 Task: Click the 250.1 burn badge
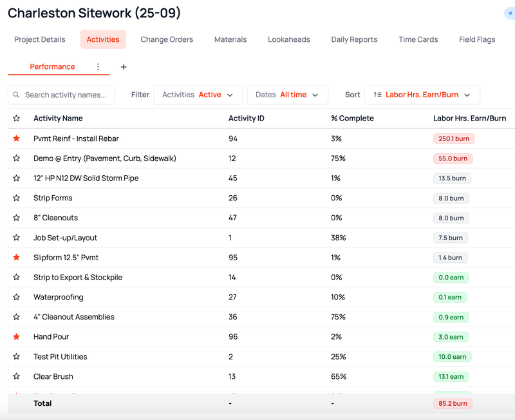[454, 138]
